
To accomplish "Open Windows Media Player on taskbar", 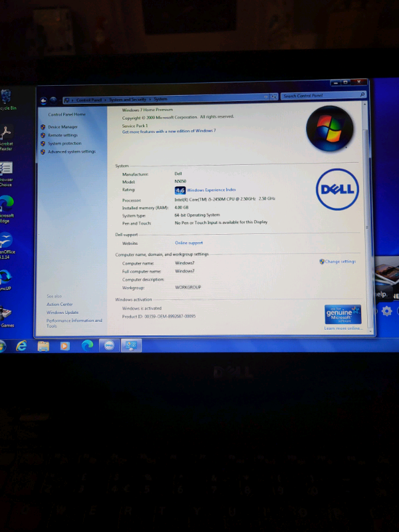I will coord(65,346).
